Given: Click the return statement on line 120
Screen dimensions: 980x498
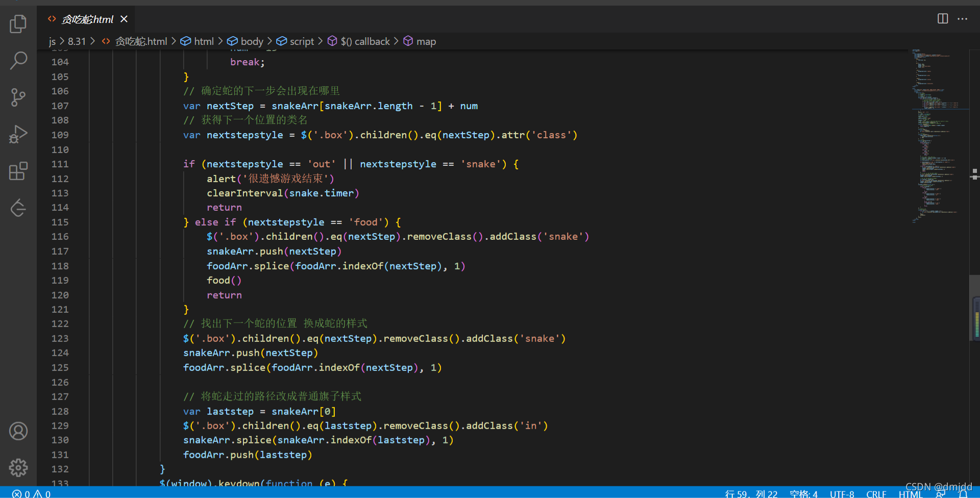Looking at the screenshot, I should [x=224, y=295].
